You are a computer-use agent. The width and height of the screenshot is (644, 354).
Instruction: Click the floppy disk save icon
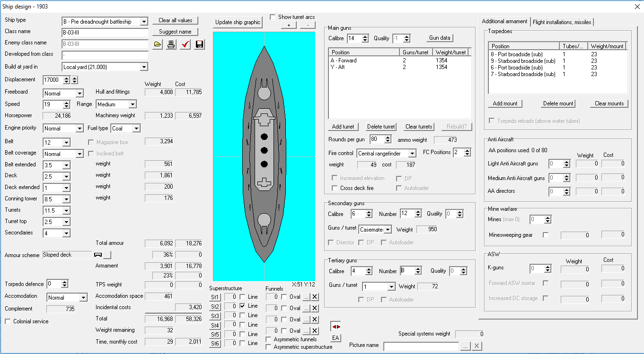coord(199,44)
